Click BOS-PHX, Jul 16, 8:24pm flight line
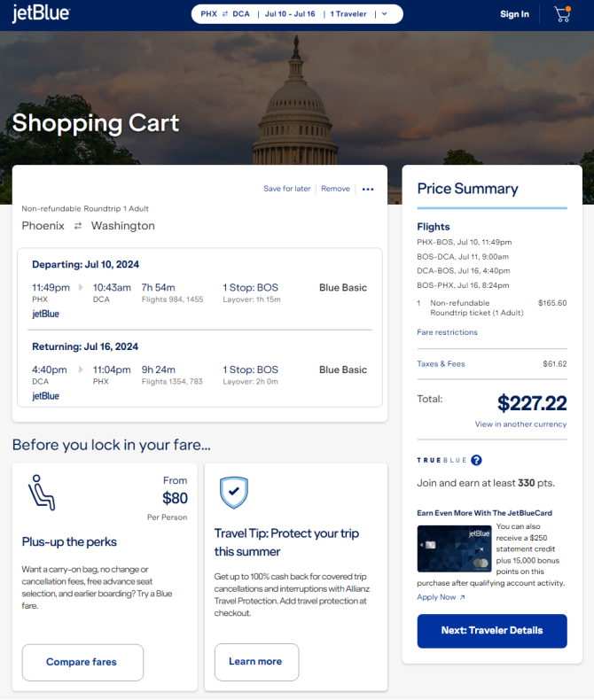The height and width of the screenshot is (700, 594). click(x=463, y=285)
